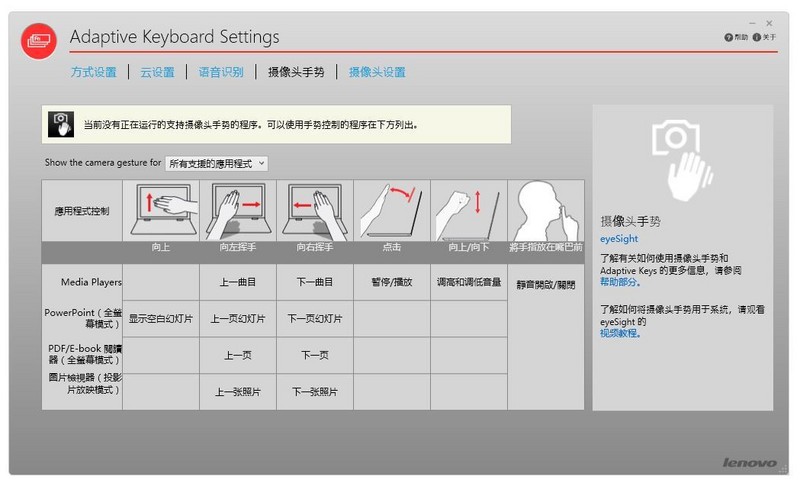Open the 关于 about info icon
The image size is (800, 480).
coord(757,37)
